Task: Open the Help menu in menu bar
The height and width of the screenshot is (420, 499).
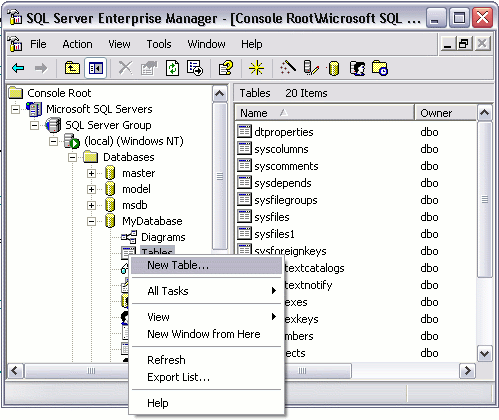Action: [x=252, y=44]
